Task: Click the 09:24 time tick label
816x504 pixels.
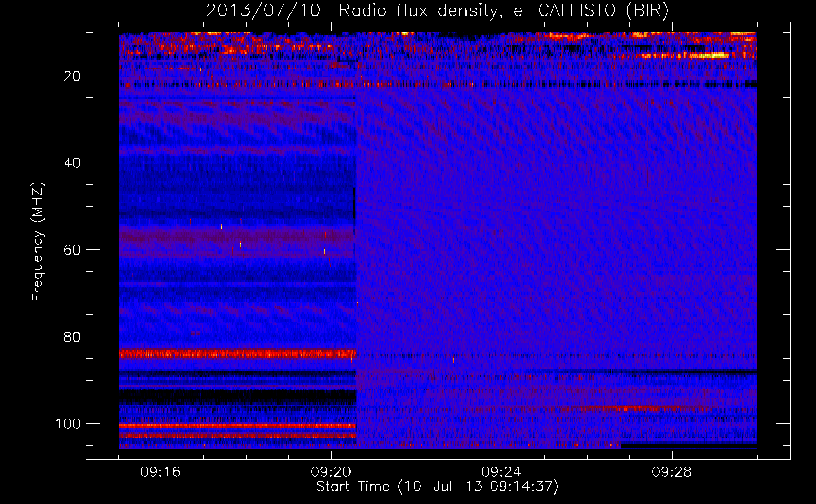Action: coord(501,472)
